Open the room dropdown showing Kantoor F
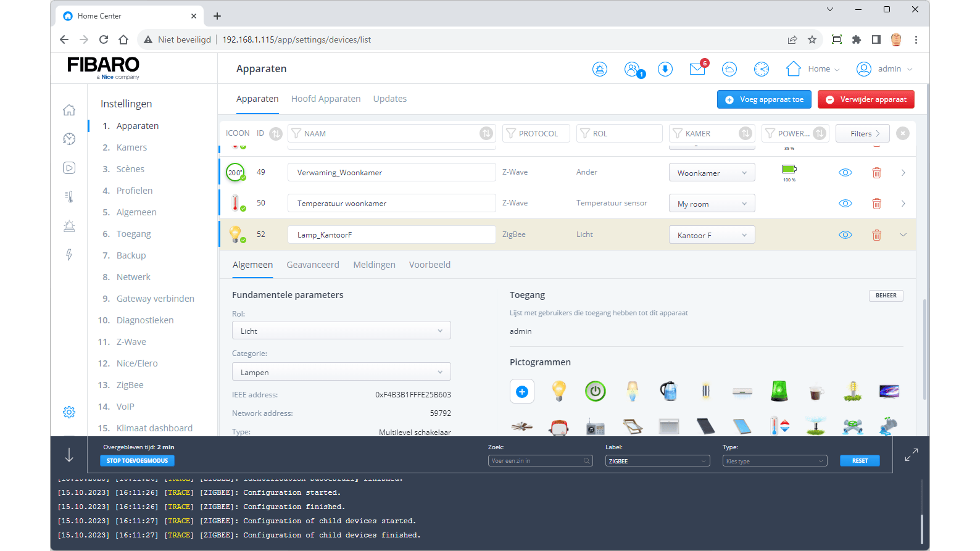Image resolution: width=980 pixels, height=551 pixels. (x=712, y=235)
